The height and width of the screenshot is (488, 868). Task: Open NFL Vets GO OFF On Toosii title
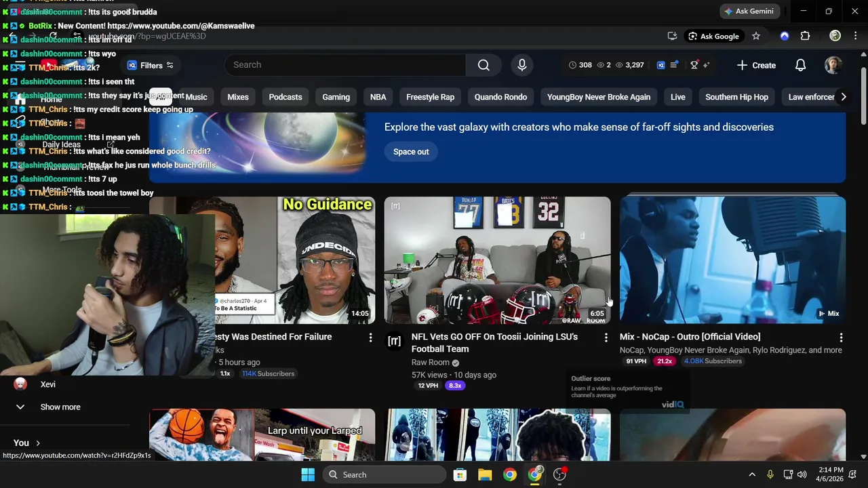494,343
